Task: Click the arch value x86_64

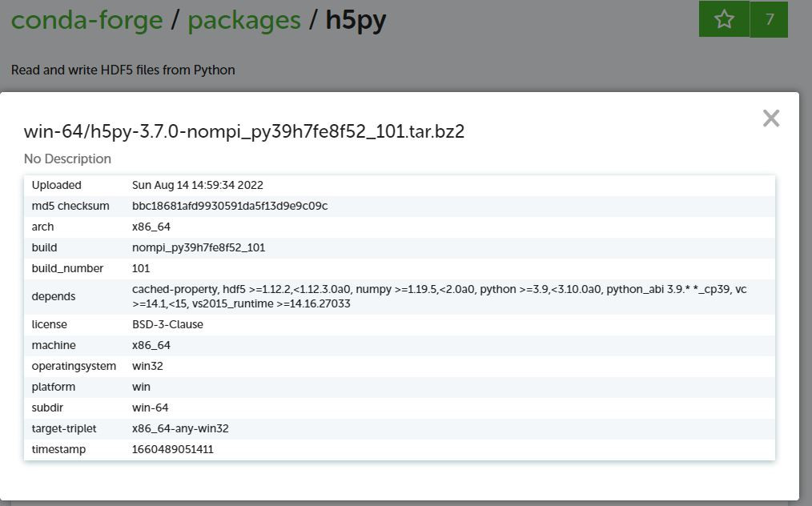Action: click(151, 227)
